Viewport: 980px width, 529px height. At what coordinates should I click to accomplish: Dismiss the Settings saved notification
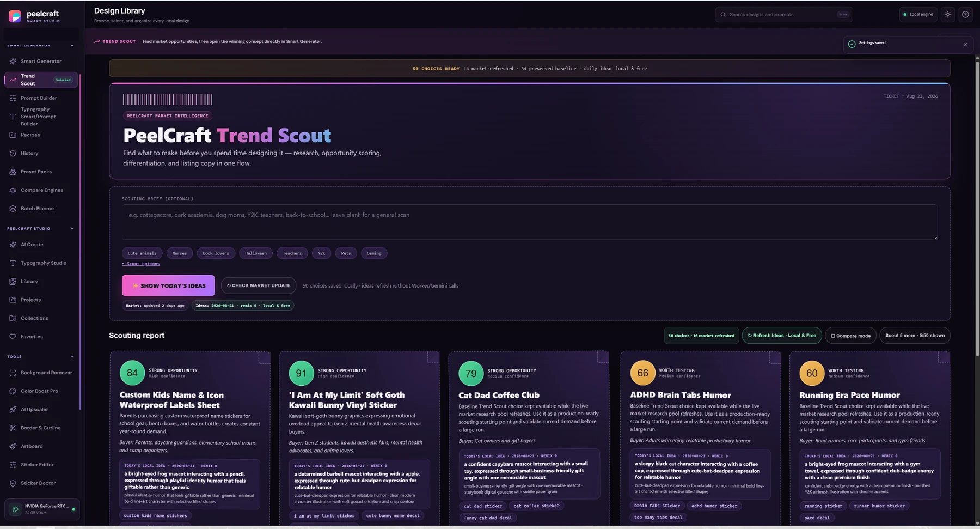[965, 45]
